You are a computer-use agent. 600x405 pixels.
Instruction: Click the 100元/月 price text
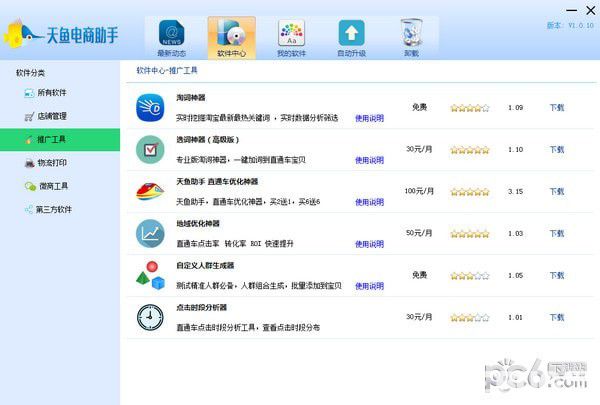click(x=419, y=191)
